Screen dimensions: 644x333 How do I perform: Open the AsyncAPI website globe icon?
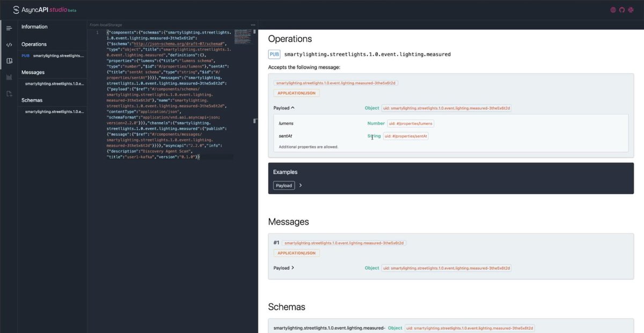613,10
